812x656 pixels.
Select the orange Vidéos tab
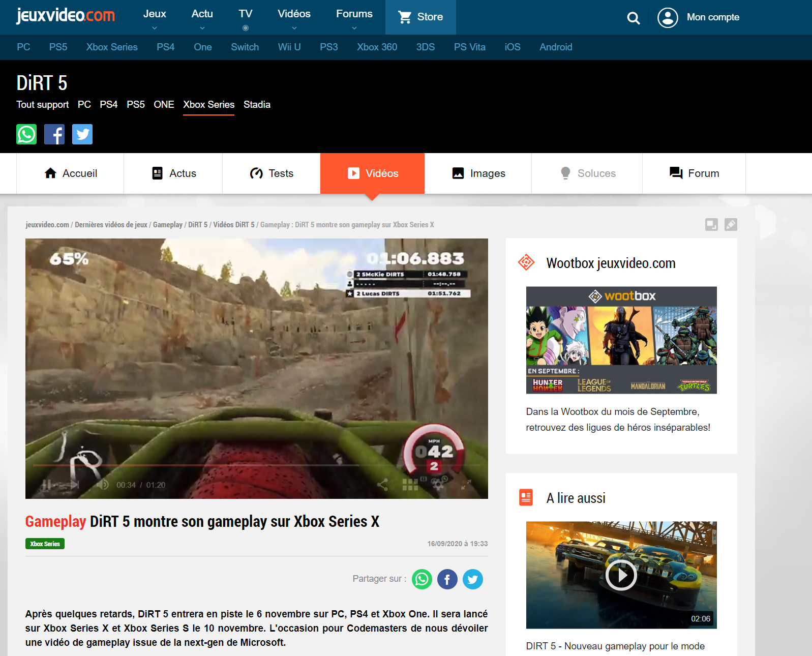click(372, 173)
